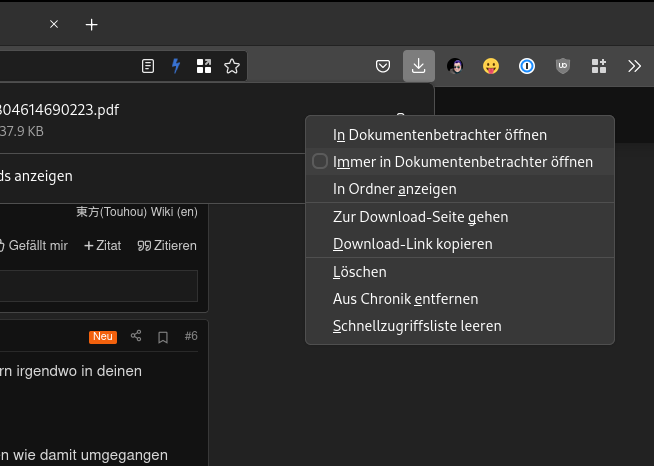
Task: Choose 'Download-Link kopieren' from context menu
Action: tap(412, 244)
